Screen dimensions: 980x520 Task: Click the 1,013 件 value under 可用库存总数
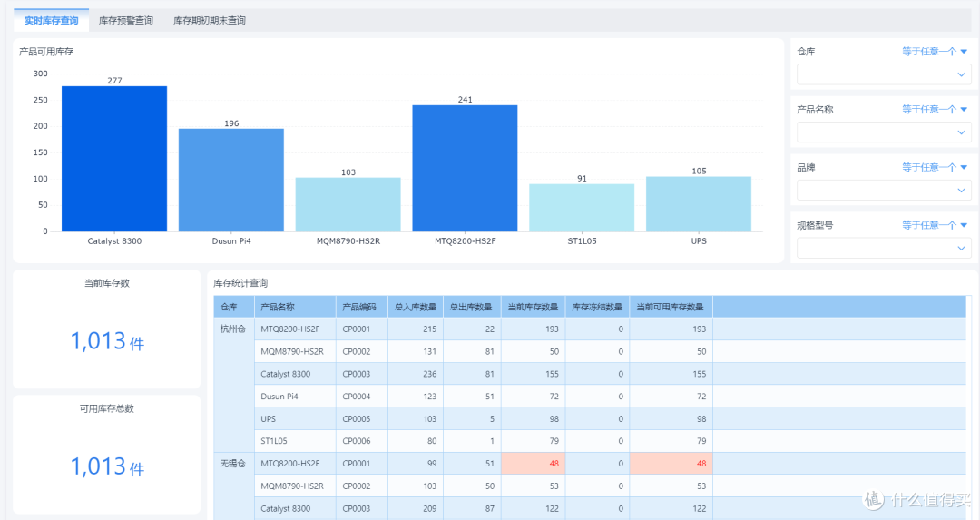pyautogui.click(x=107, y=466)
